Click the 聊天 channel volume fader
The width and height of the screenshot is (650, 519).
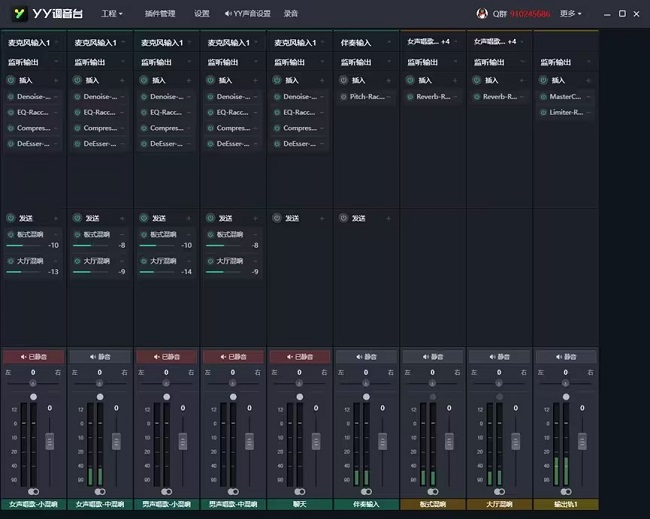click(314, 440)
